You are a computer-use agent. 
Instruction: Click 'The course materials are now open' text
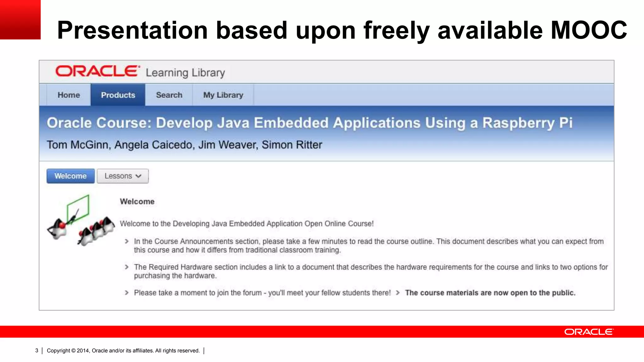(x=490, y=293)
